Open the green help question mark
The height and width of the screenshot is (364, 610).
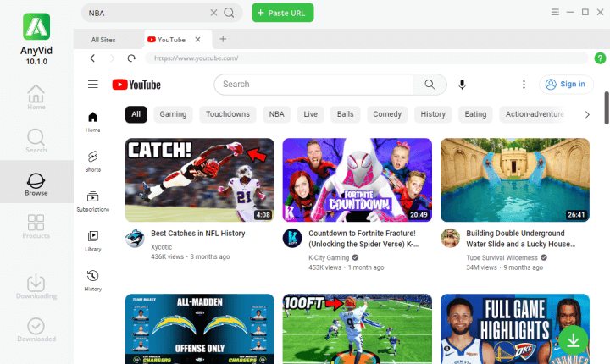pos(600,58)
